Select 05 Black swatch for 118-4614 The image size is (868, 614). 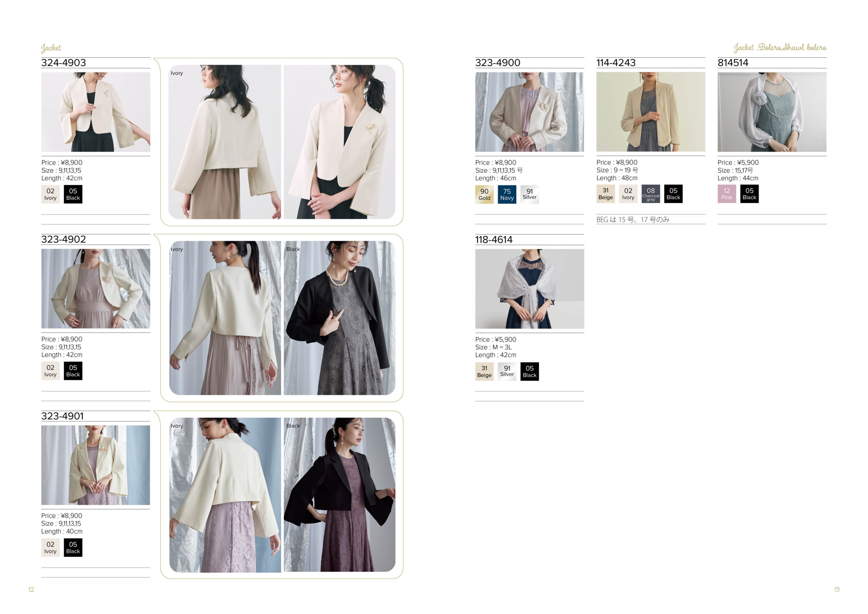[x=530, y=371]
